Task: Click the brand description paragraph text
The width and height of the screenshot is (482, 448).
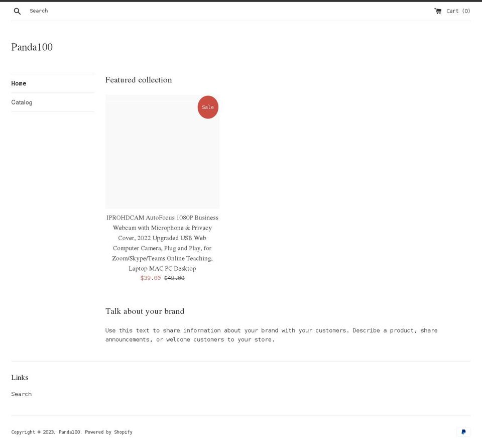Action: tap(272, 335)
